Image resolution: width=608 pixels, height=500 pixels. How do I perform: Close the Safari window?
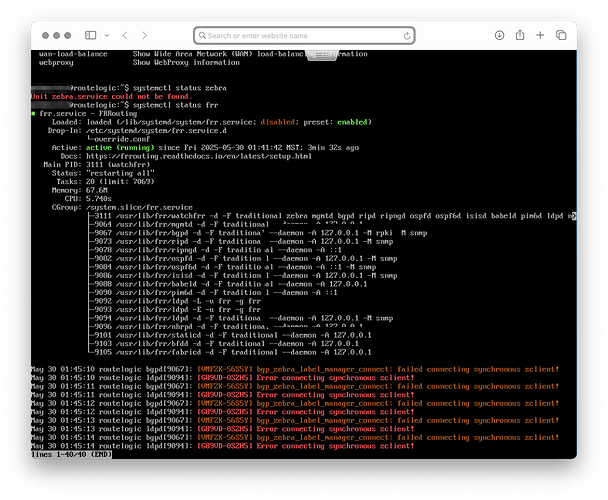[x=43, y=35]
